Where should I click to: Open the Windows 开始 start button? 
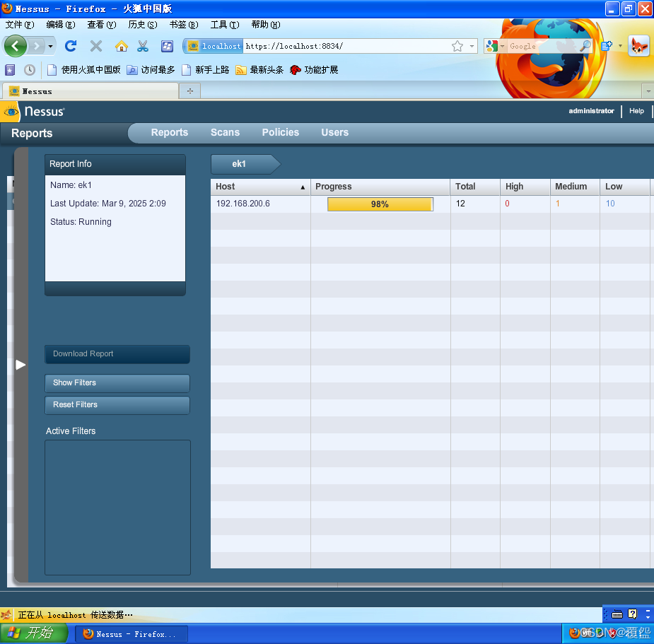[x=33, y=633]
